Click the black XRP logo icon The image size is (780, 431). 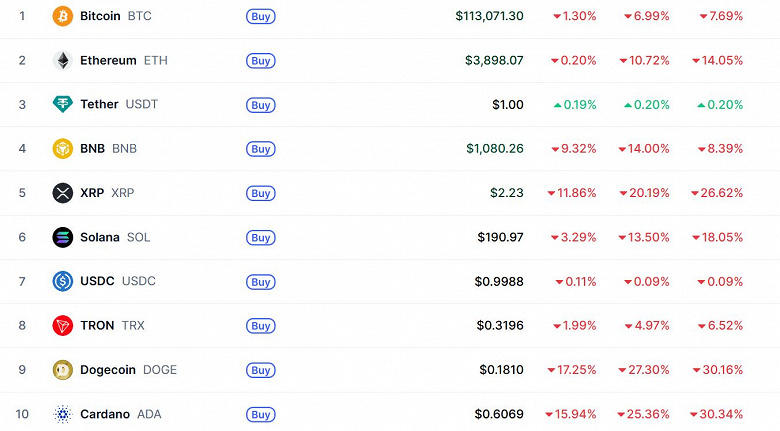click(x=63, y=193)
